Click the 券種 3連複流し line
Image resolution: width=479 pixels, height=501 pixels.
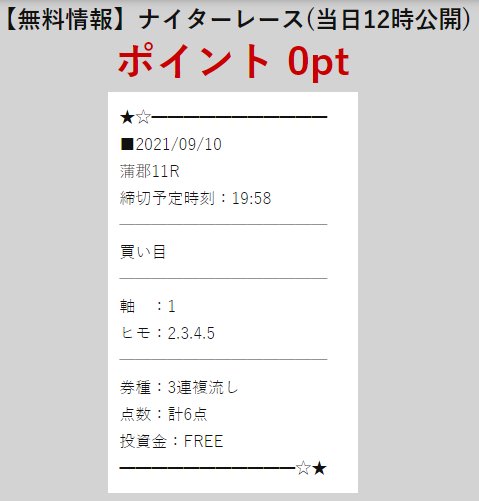(x=179, y=387)
